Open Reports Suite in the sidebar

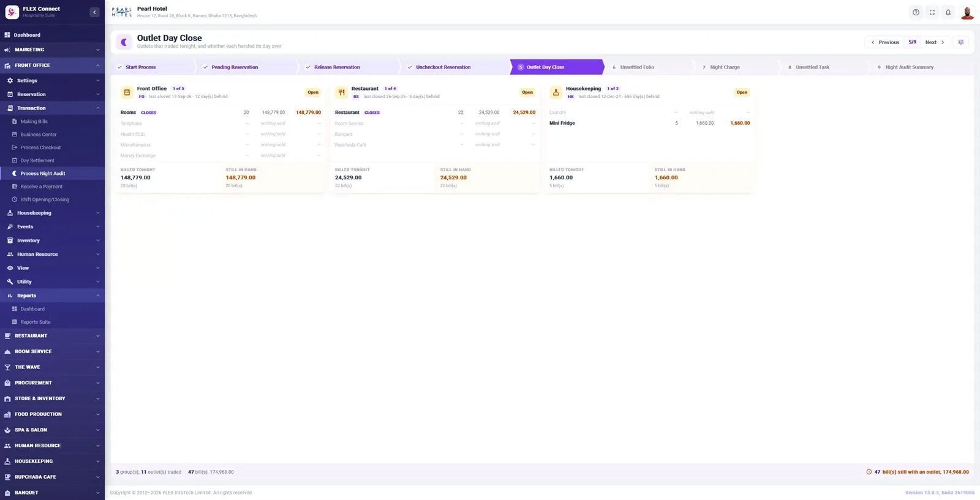click(52, 322)
